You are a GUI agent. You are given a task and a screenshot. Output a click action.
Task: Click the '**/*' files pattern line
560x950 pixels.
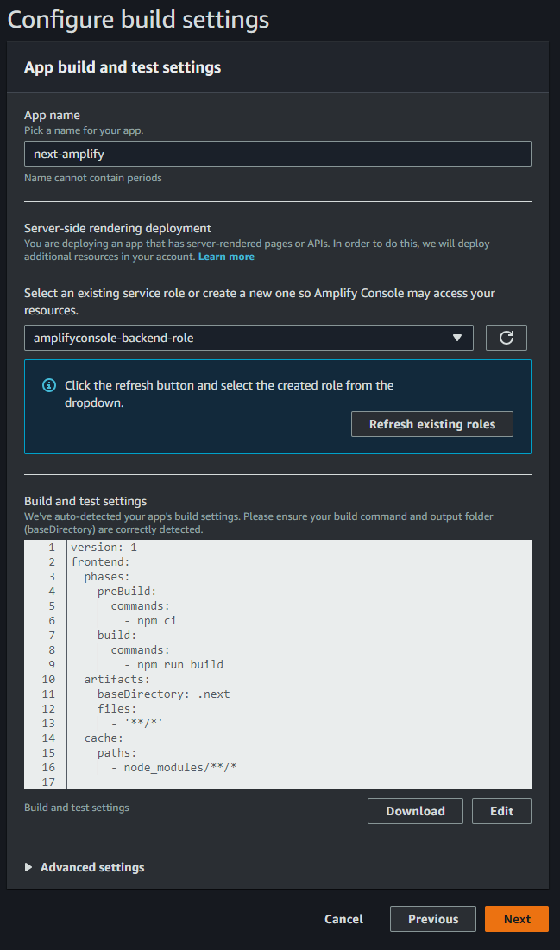click(137, 724)
